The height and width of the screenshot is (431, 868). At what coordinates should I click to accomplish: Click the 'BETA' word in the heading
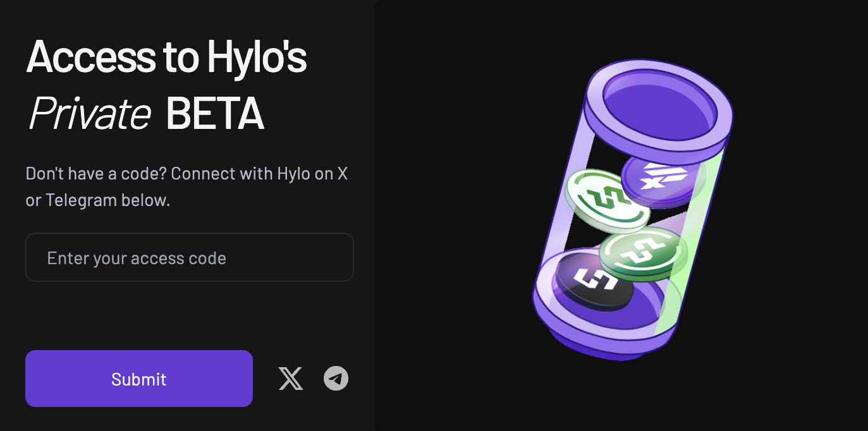pyautogui.click(x=214, y=114)
